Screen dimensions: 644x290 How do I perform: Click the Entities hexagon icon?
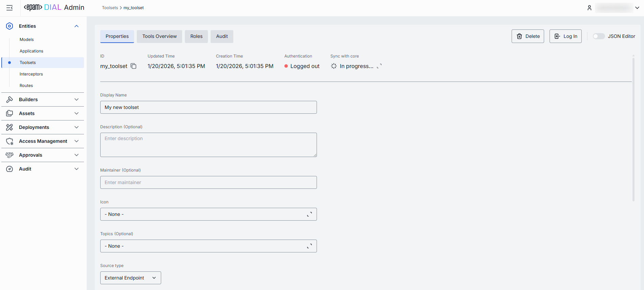tap(9, 26)
